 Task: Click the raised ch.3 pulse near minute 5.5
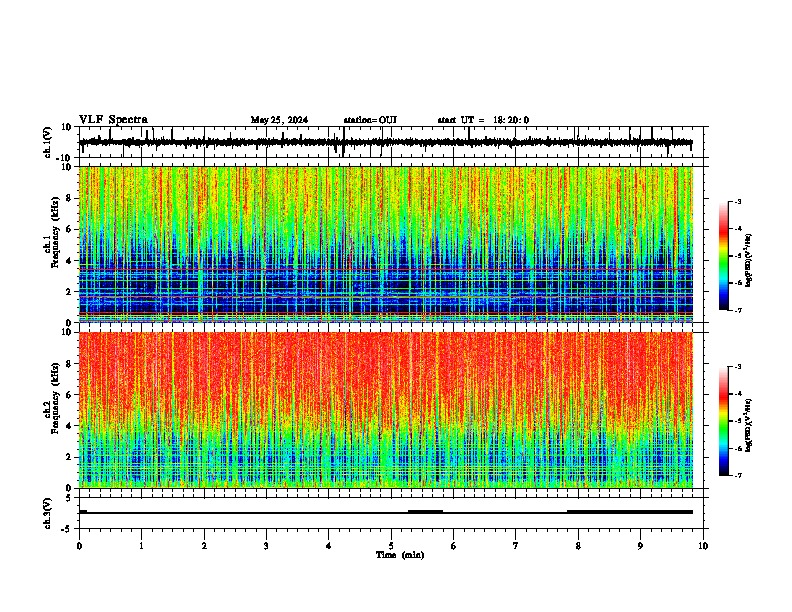click(425, 512)
